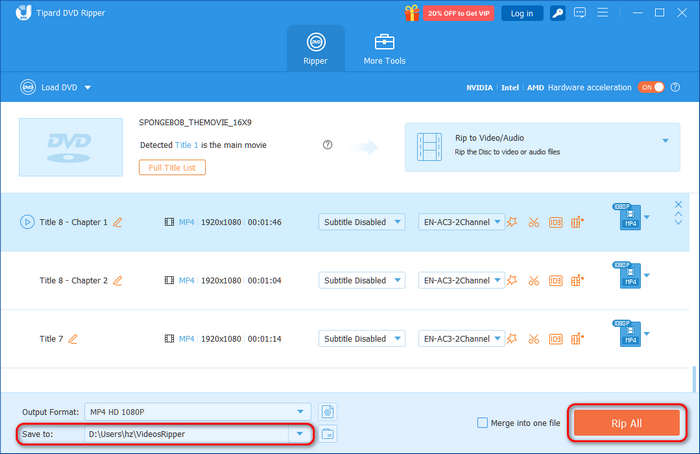Viewport: 700px width, 454px height.
Task: Move Title 8 - Chapter 1 down with arrow
Action: tap(678, 222)
